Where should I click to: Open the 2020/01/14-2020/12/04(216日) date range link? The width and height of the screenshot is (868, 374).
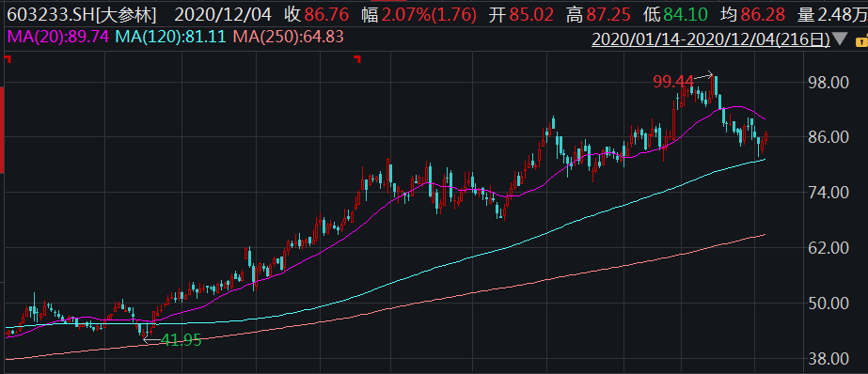point(711,39)
